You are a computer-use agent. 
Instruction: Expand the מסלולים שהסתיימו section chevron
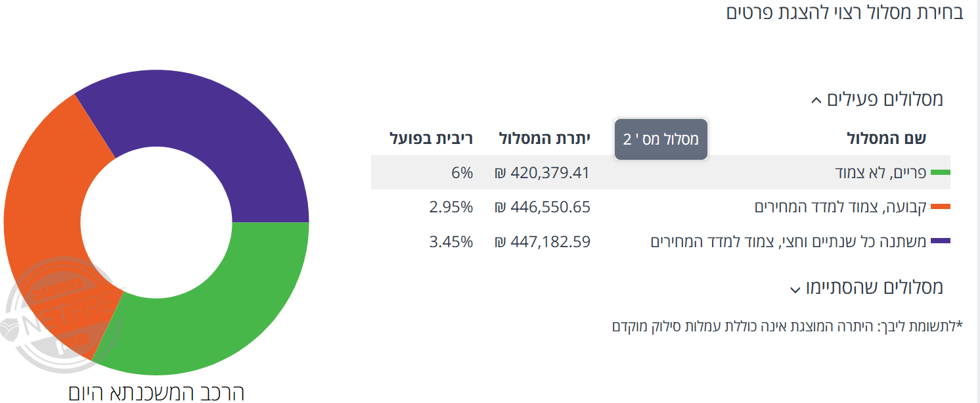(x=795, y=289)
